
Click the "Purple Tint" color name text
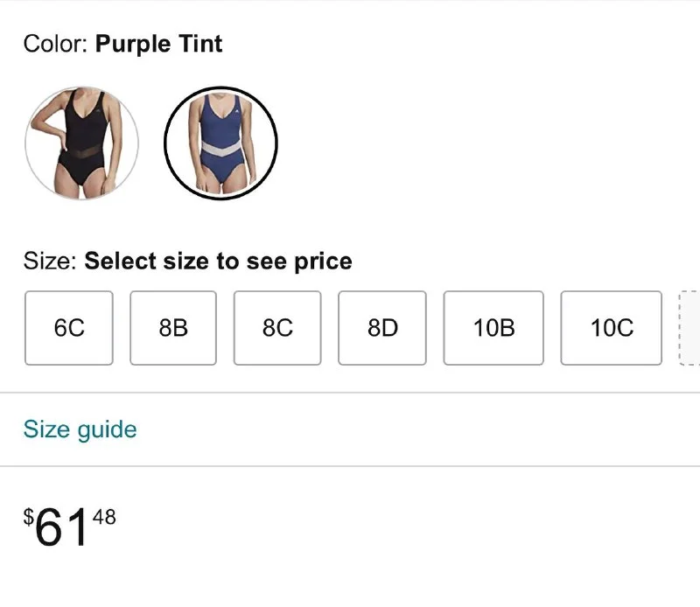point(159,44)
